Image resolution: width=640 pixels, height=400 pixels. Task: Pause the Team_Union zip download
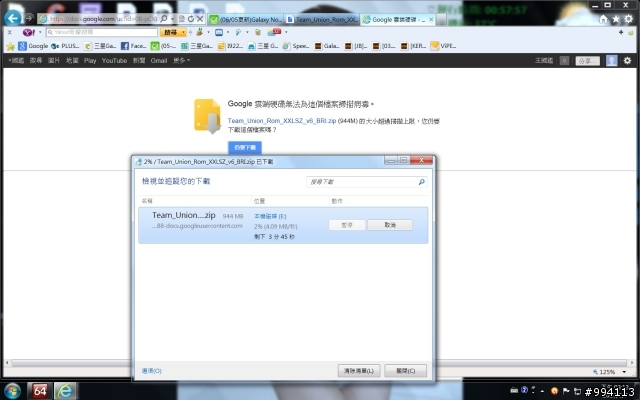click(347, 225)
